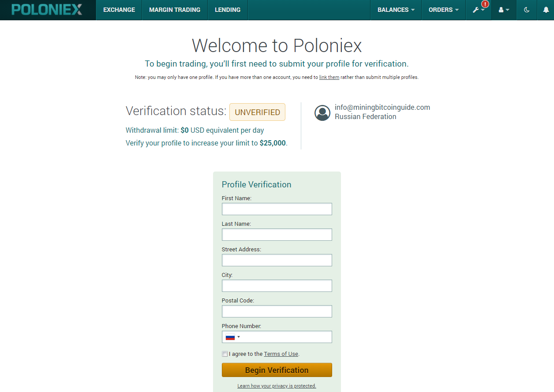Follow the 'link them' accounts link

pyautogui.click(x=329, y=77)
